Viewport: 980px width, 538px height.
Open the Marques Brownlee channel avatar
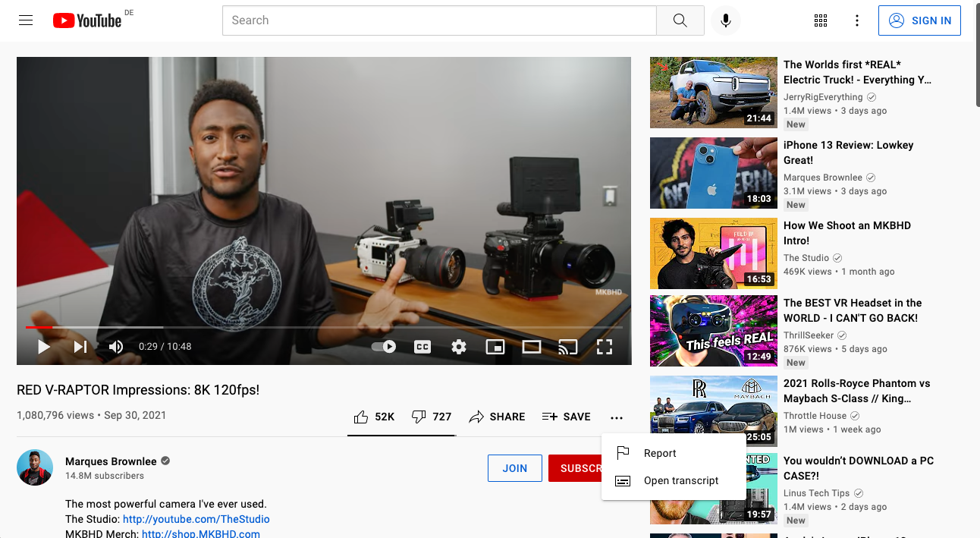(x=35, y=467)
